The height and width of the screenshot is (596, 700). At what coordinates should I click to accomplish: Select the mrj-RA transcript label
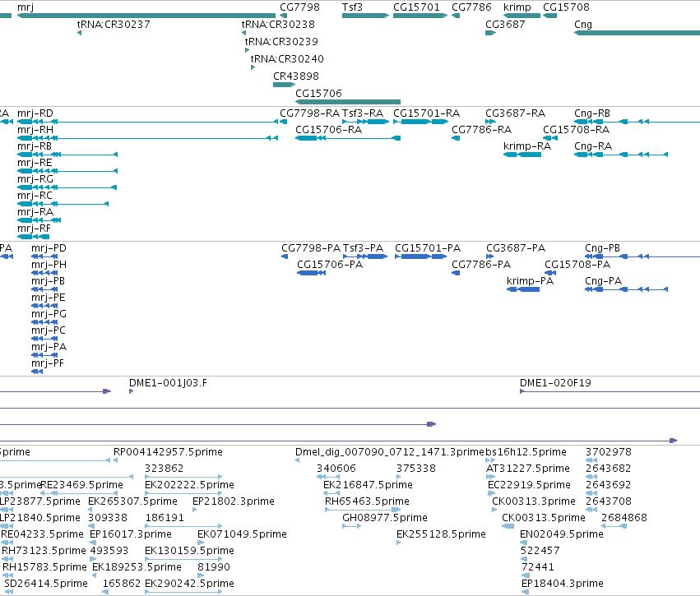pyautogui.click(x=35, y=212)
